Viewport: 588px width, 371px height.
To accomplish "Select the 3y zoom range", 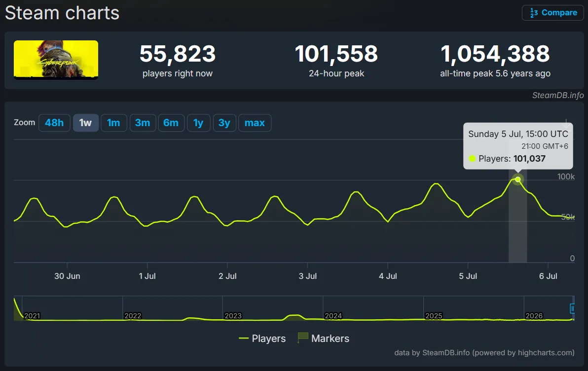I will tap(224, 123).
